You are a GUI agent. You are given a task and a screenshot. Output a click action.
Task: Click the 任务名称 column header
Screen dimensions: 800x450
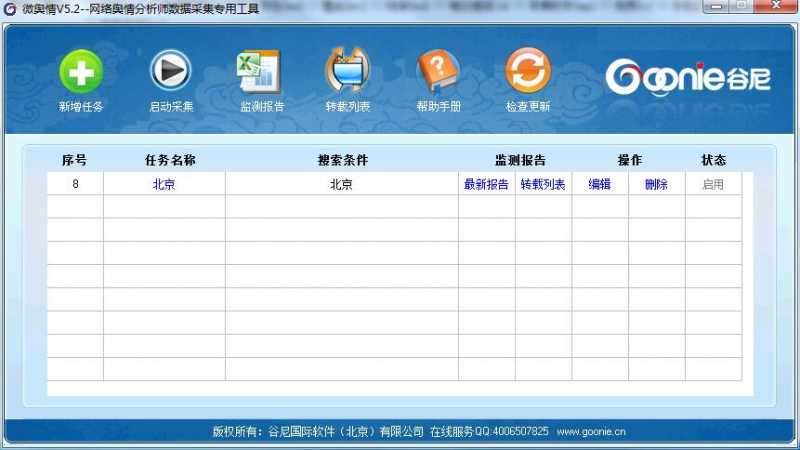[x=170, y=160]
